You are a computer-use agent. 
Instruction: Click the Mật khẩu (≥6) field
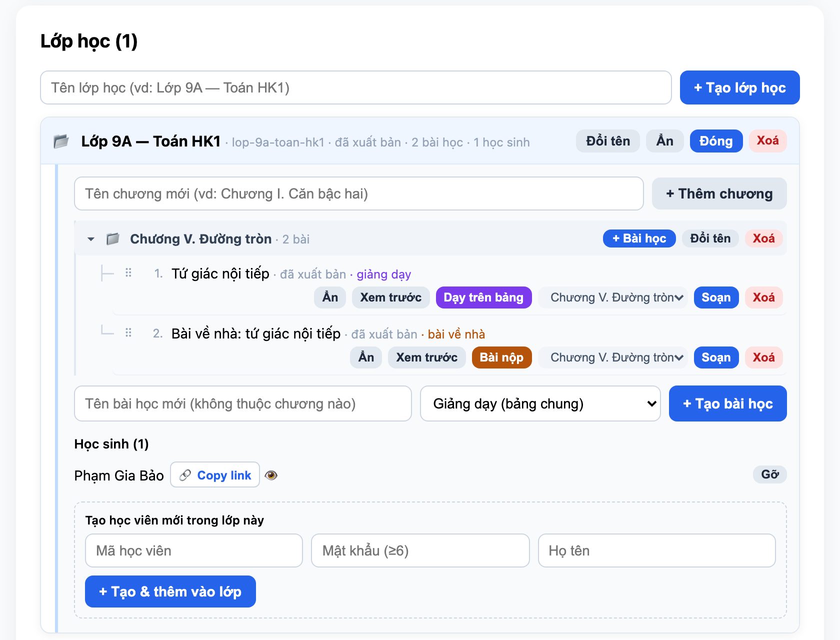coord(420,550)
